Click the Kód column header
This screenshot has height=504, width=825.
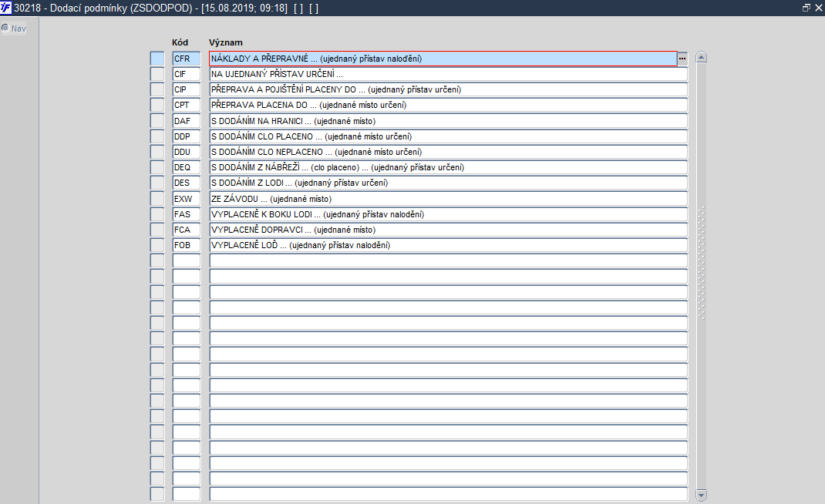click(x=180, y=42)
